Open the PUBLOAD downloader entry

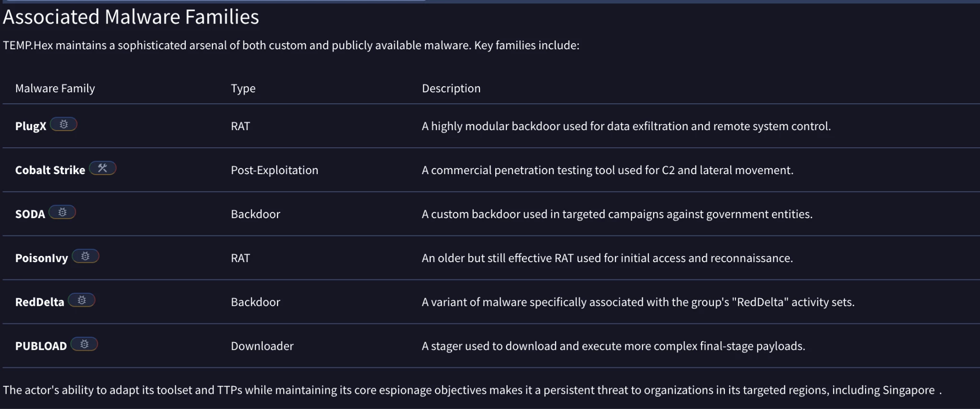pyautogui.click(x=41, y=346)
